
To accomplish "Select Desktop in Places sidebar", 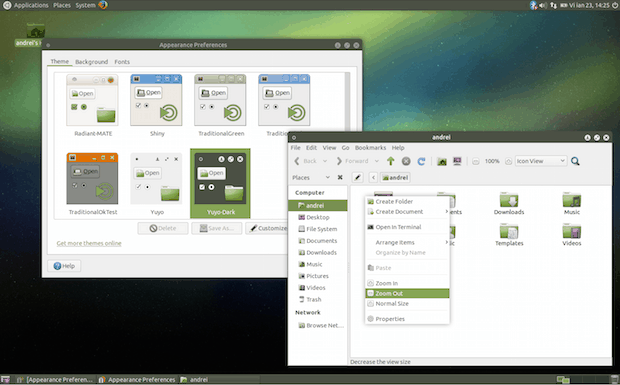I will click(318, 217).
